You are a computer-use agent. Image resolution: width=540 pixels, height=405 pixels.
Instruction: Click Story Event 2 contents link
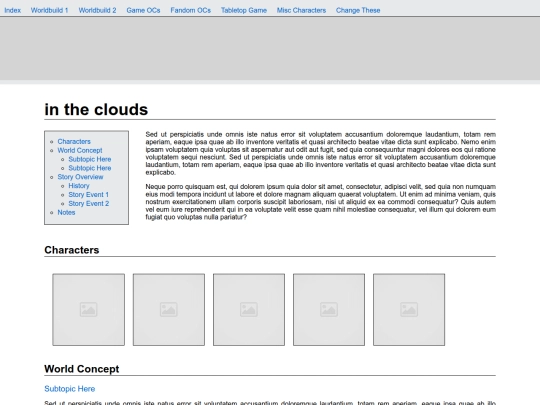click(x=89, y=204)
